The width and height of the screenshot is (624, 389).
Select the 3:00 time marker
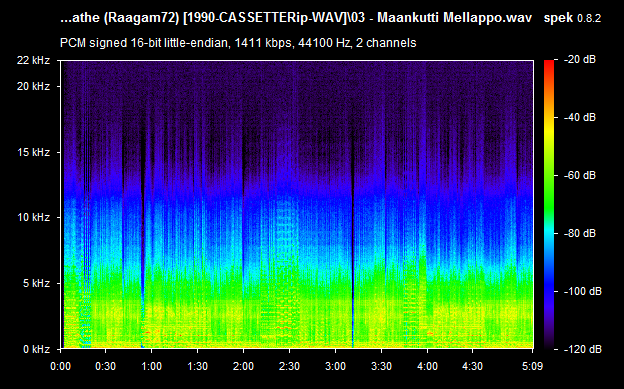pyautogui.click(x=335, y=366)
